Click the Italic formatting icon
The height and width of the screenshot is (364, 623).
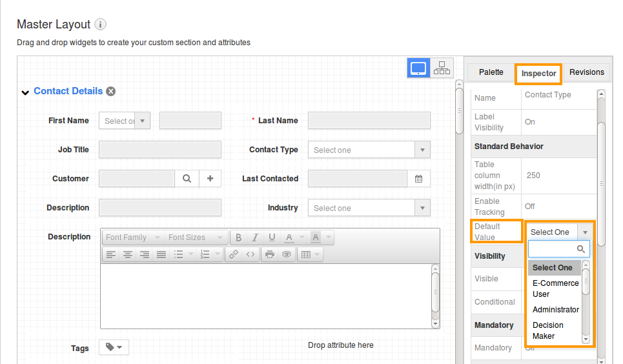pos(255,238)
